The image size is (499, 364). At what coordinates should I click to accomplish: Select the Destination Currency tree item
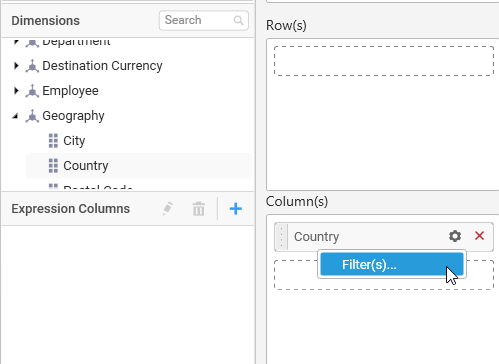(x=102, y=66)
